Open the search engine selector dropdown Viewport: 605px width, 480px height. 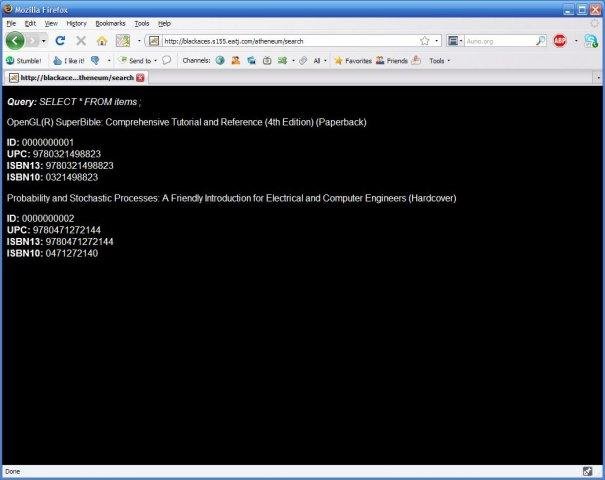click(455, 41)
